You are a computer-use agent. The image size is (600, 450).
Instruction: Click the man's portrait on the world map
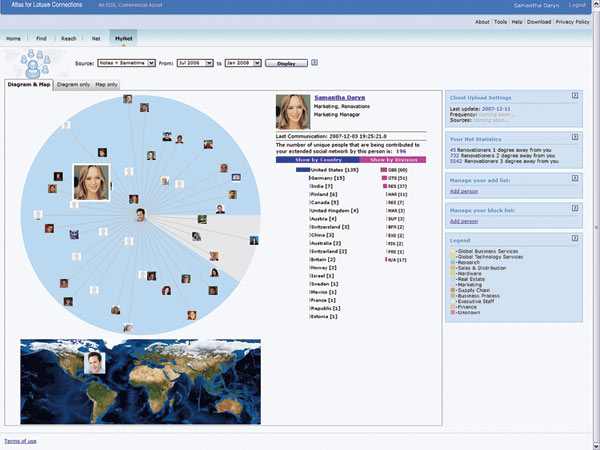pyautogui.click(x=95, y=363)
